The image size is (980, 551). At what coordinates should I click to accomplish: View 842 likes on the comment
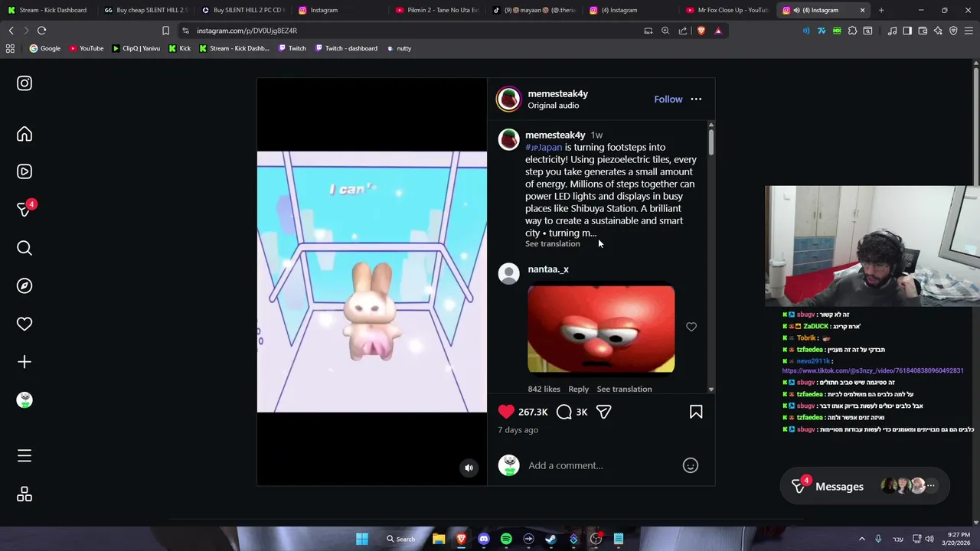(544, 389)
